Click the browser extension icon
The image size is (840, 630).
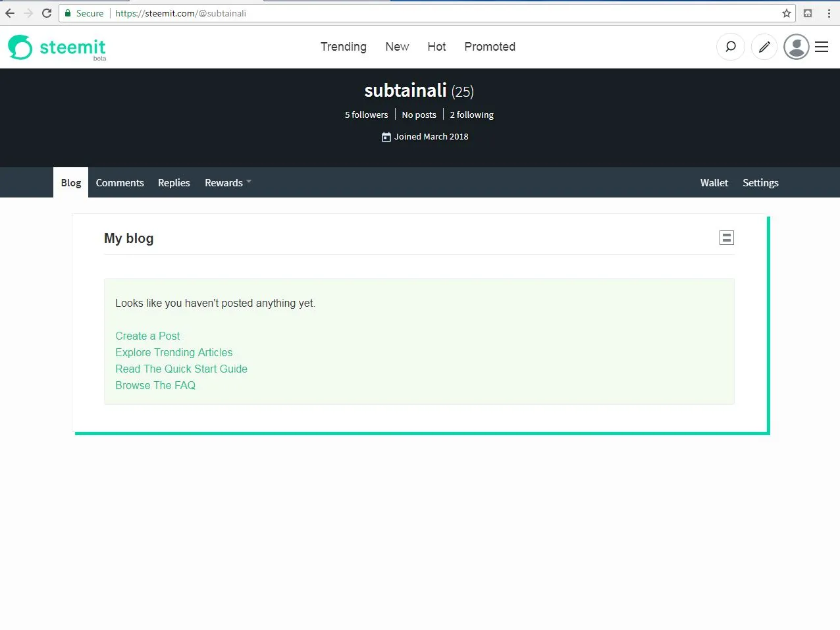click(x=808, y=13)
